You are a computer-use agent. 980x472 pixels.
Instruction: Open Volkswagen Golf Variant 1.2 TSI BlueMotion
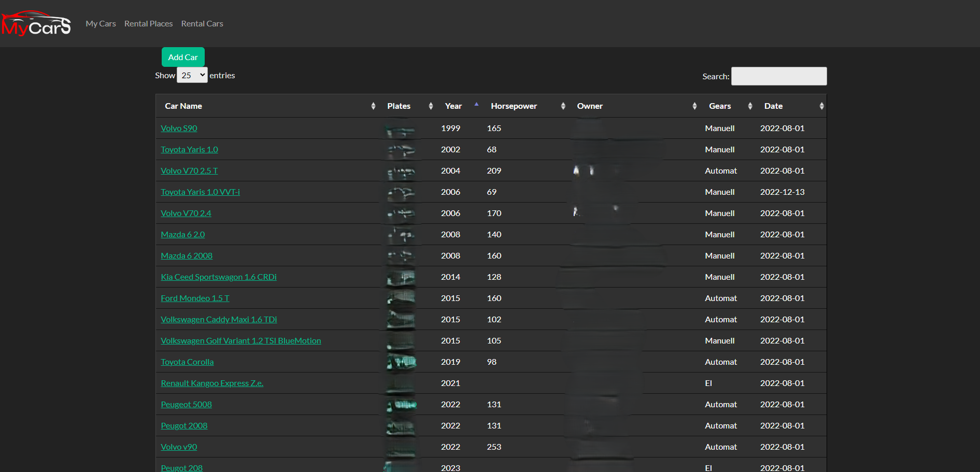241,341
